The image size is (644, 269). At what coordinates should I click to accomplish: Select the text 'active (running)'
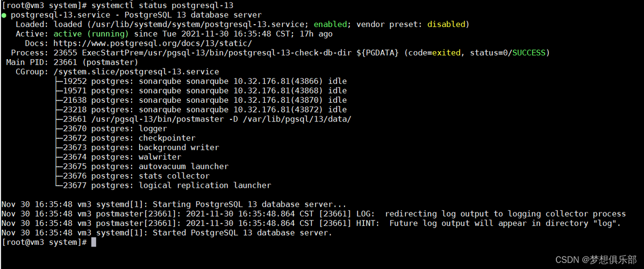click(x=91, y=34)
